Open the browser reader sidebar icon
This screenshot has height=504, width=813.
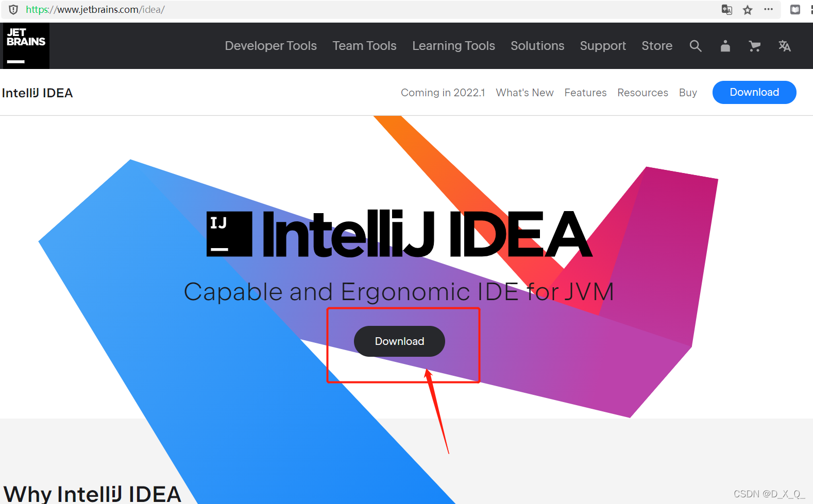click(x=795, y=9)
